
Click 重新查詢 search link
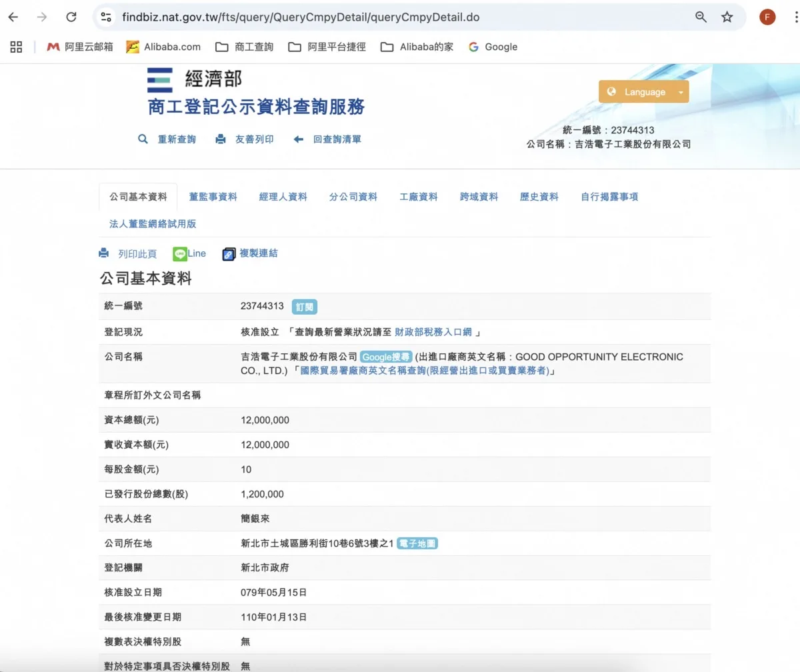[x=177, y=139]
